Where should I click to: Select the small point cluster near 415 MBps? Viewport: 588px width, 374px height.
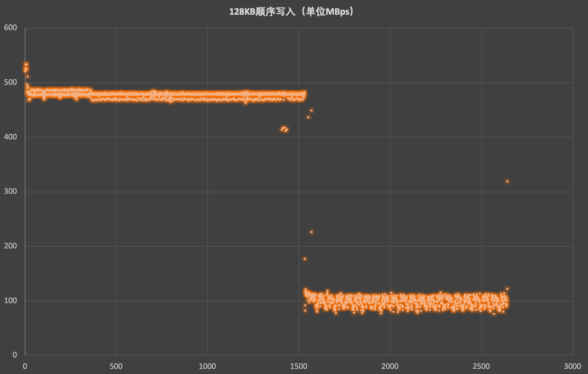click(x=284, y=129)
